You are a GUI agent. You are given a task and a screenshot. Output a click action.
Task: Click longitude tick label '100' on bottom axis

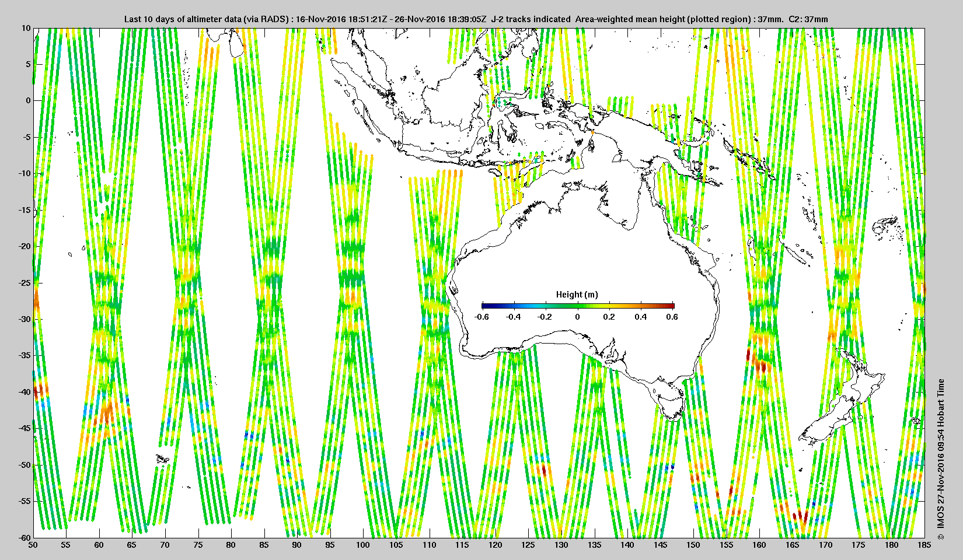(x=363, y=545)
